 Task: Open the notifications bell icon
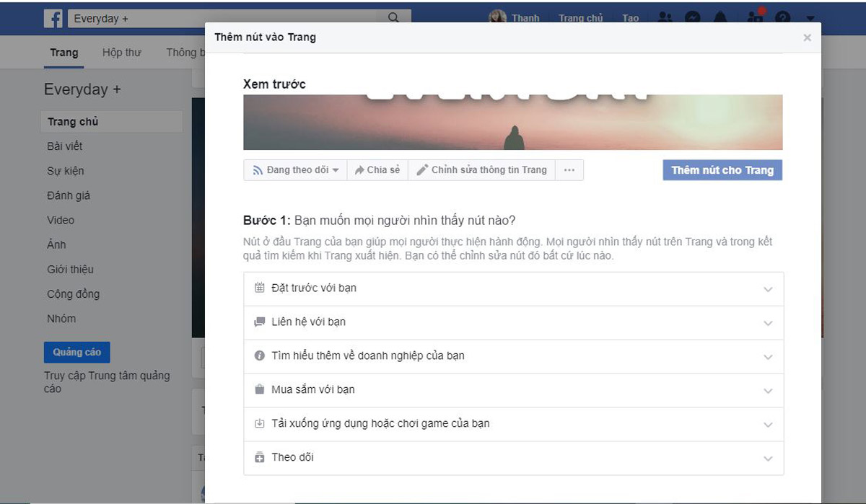tap(720, 18)
